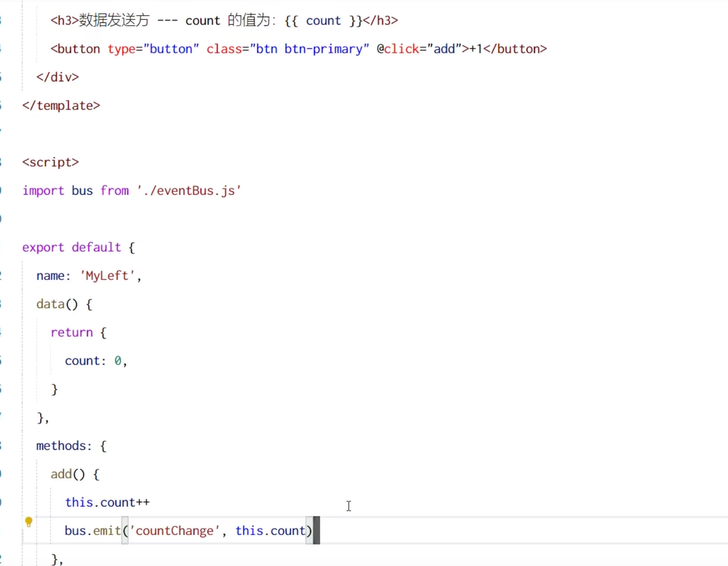728x566 pixels.
Task: Place the cursor on this.count++ line
Action: click(107, 502)
